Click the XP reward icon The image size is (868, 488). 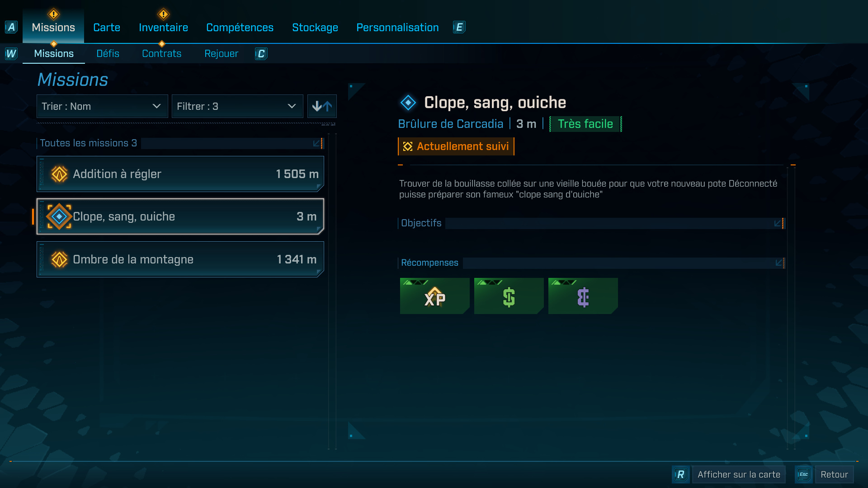(x=434, y=296)
